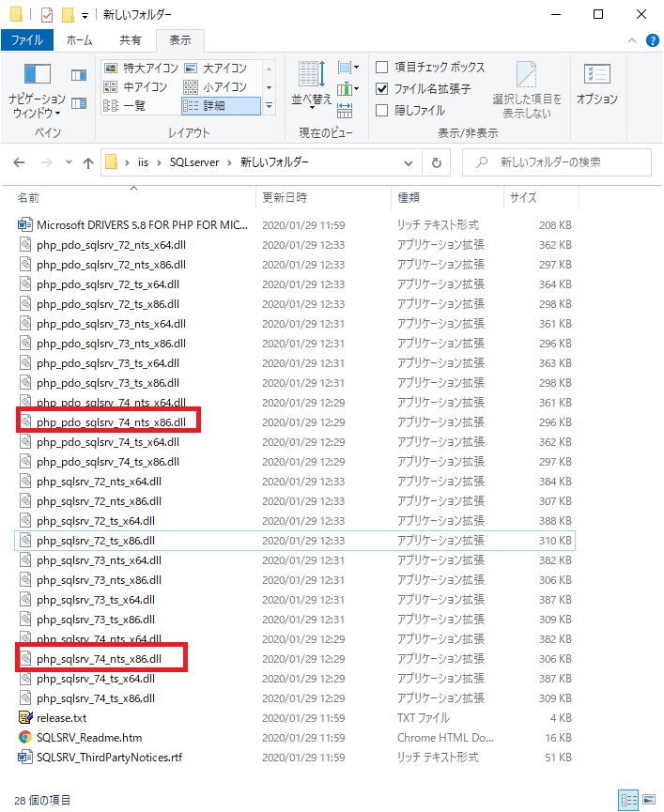Sort by Name (名前) column header
The width and height of the screenshot is (664, 812).
133,197
